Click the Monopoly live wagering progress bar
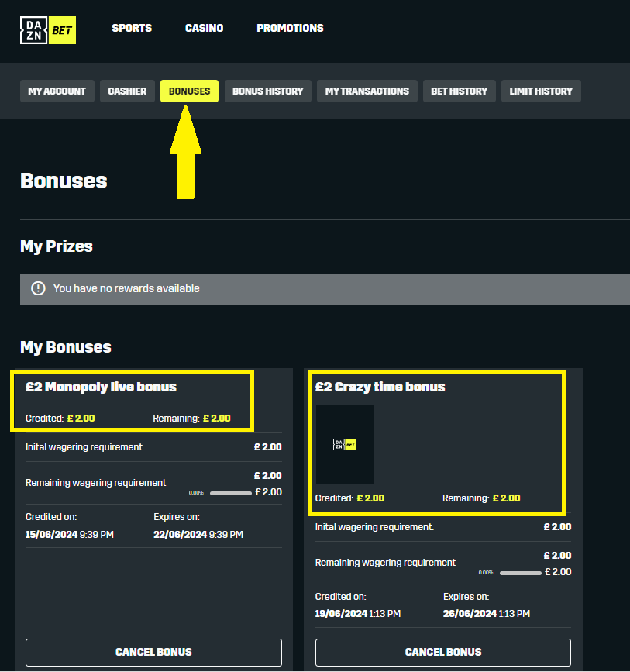The height and width of the screenshot is (672, 630). [231, 493]
